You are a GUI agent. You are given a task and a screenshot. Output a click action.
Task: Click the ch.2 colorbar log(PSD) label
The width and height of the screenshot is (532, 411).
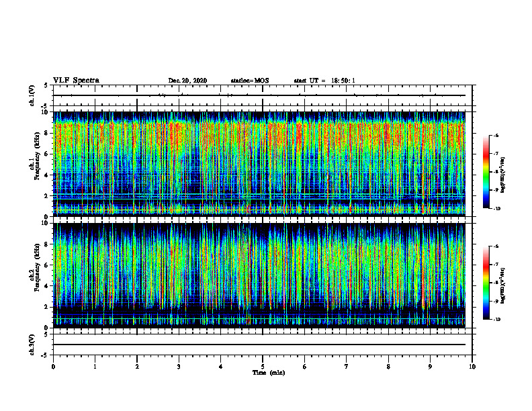coord(503,285)
